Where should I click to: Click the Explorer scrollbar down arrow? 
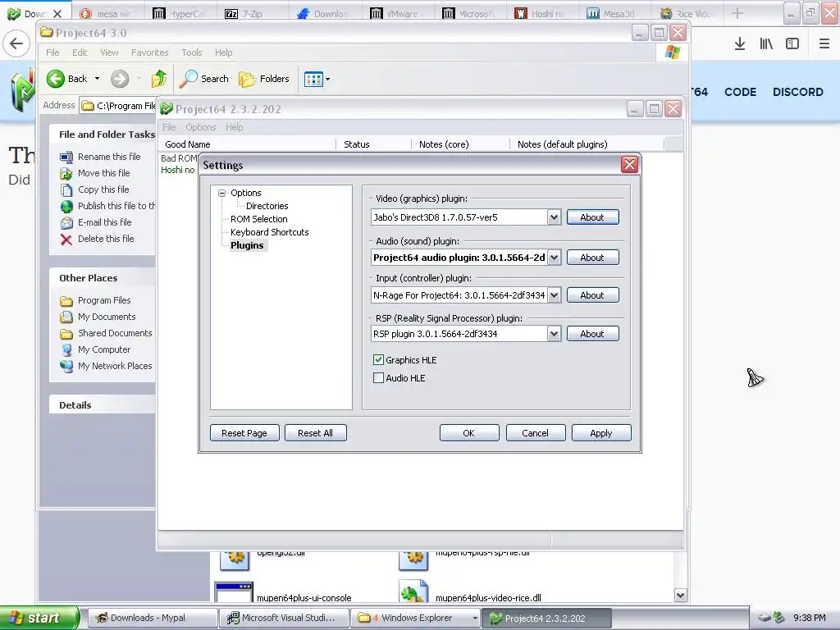tap(680, 596)
